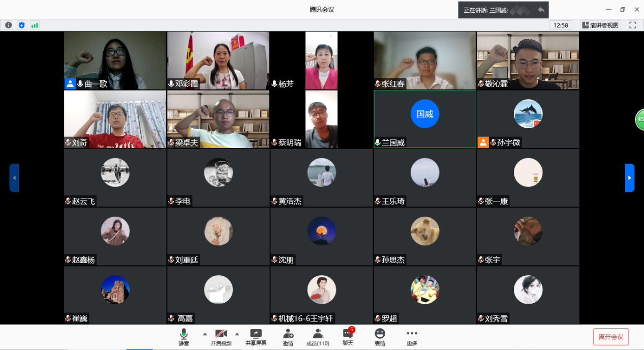Viewport: 644px width, 350px height.
Task: Expand the audio options arrow beside 静音
Action: click(205, 334)
